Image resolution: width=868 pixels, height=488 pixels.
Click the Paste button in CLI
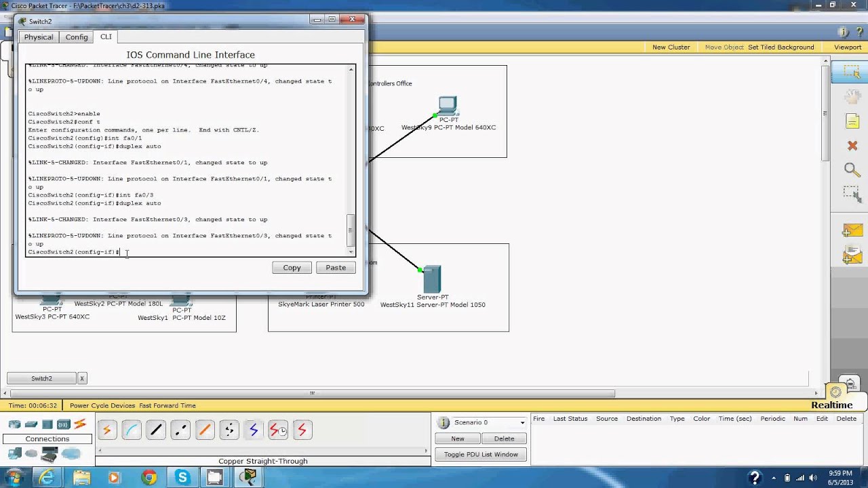point(336,268)
